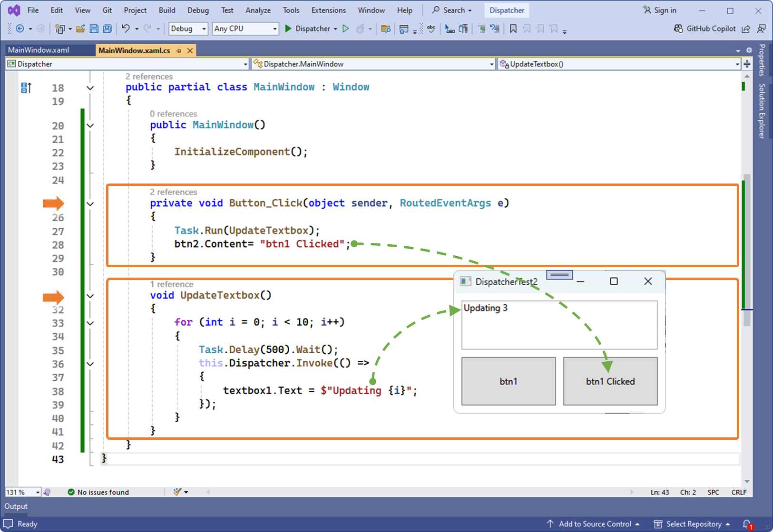Click the icon next to the 131 % zoom box

(x=47, y=492)
